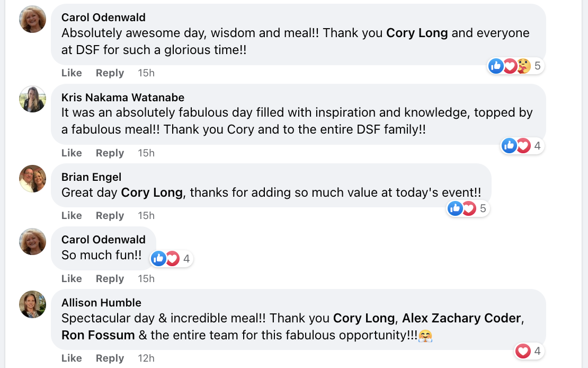The width and height of the screenshot is (588, 368).
Task: Open the Alex Zachary Coder tagged profile link
Action: [x=461, y=318]
